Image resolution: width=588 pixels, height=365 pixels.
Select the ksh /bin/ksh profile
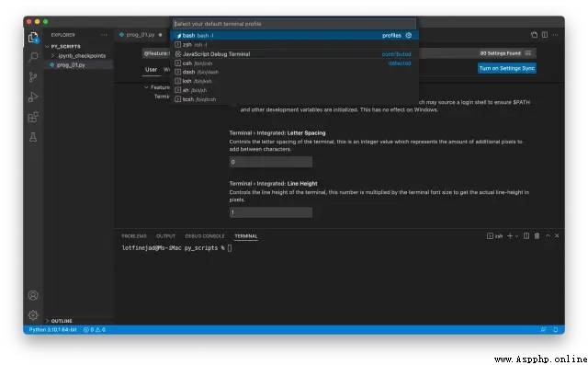click(x=294, y=81)
